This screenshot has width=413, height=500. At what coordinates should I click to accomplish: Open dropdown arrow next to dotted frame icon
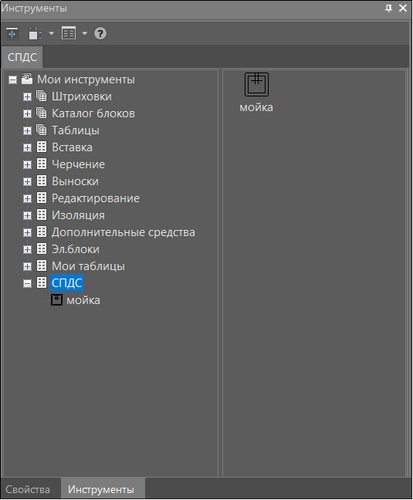point(51,33)
